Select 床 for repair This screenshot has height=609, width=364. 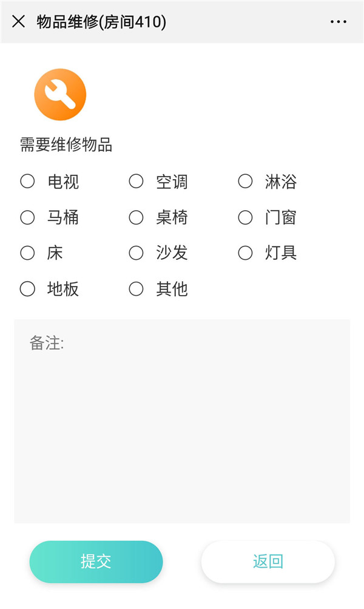[28, 253]
